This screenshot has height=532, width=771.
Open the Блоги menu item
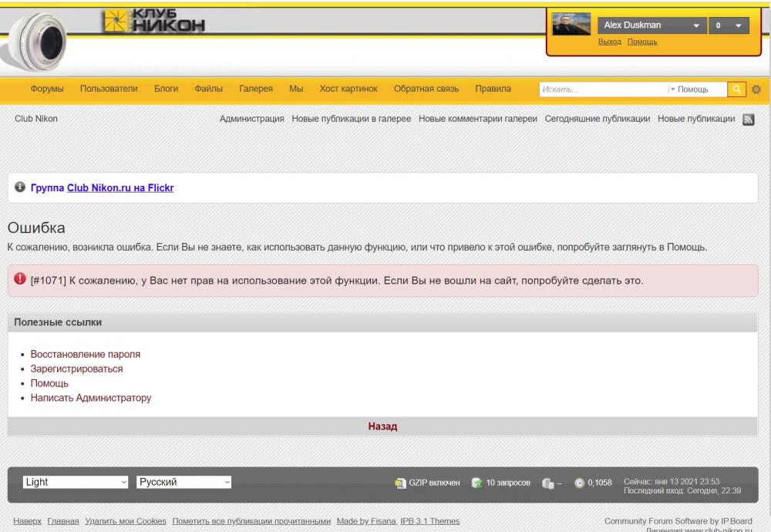167,89
